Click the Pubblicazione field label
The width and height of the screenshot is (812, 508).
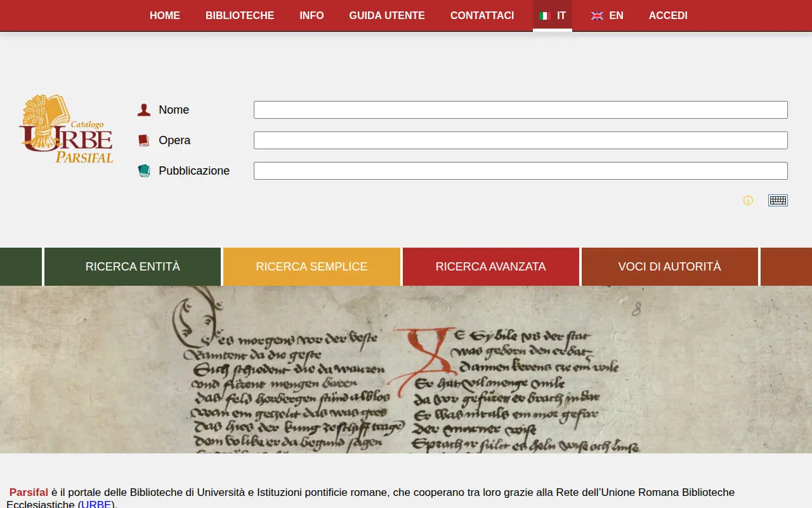pyautogui.click(x=194, y=171)
